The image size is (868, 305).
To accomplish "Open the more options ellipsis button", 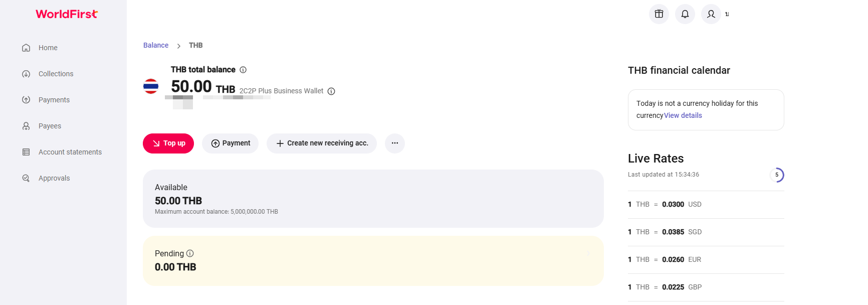I will click(394, 143).
